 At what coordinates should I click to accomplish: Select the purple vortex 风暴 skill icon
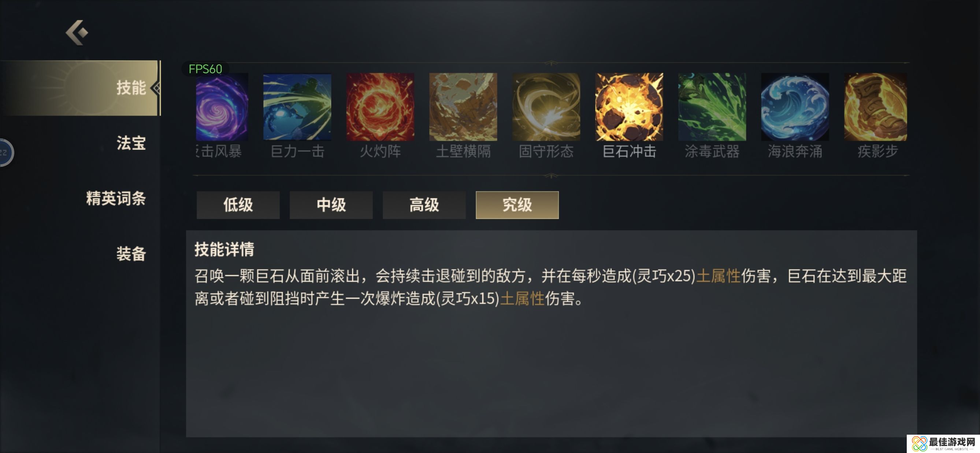[222, 107]
